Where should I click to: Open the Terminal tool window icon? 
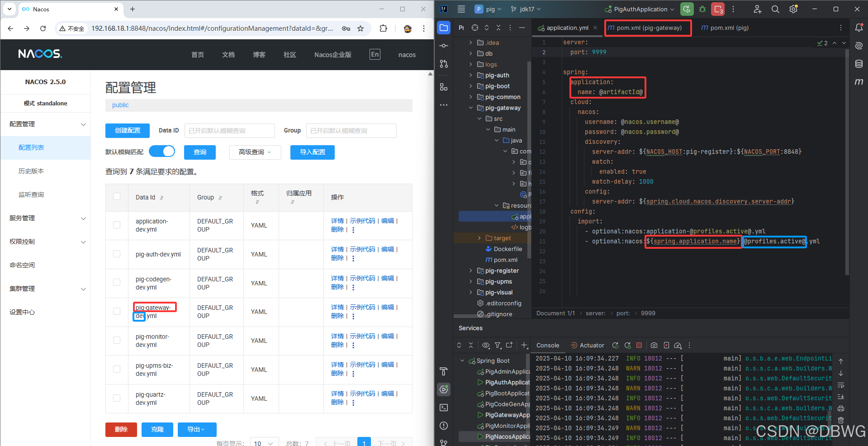[444, 408]
